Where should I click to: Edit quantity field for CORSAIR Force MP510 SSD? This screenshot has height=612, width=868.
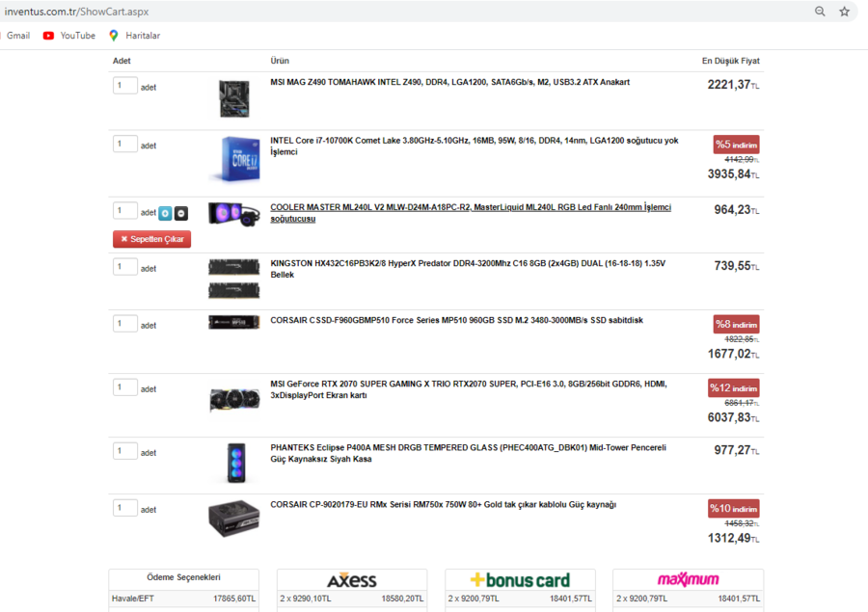click(125, 324)
